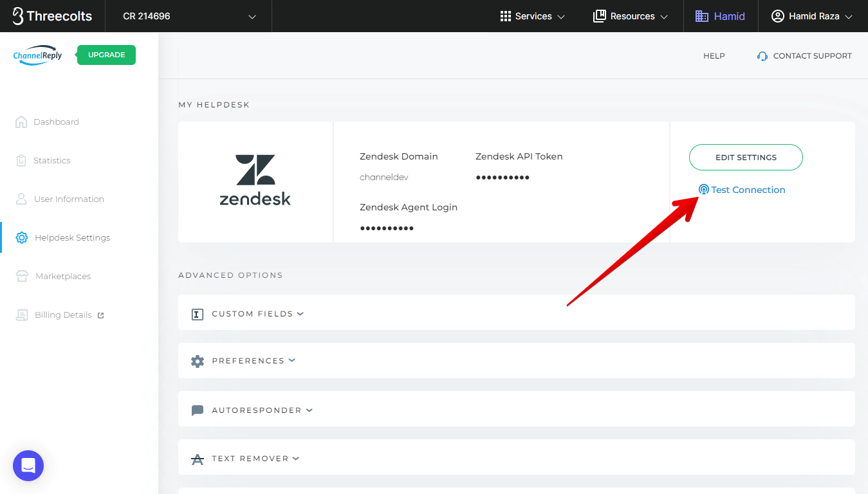Viewport: 868px width, 494px height.
Task: Click the masked Zendesk API Token value
Action: [x=503, y=178]
